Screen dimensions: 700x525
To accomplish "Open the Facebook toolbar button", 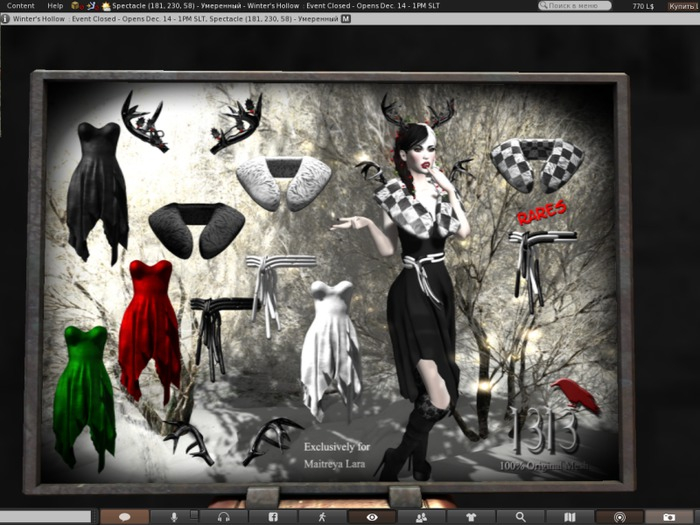I will 273,517.
